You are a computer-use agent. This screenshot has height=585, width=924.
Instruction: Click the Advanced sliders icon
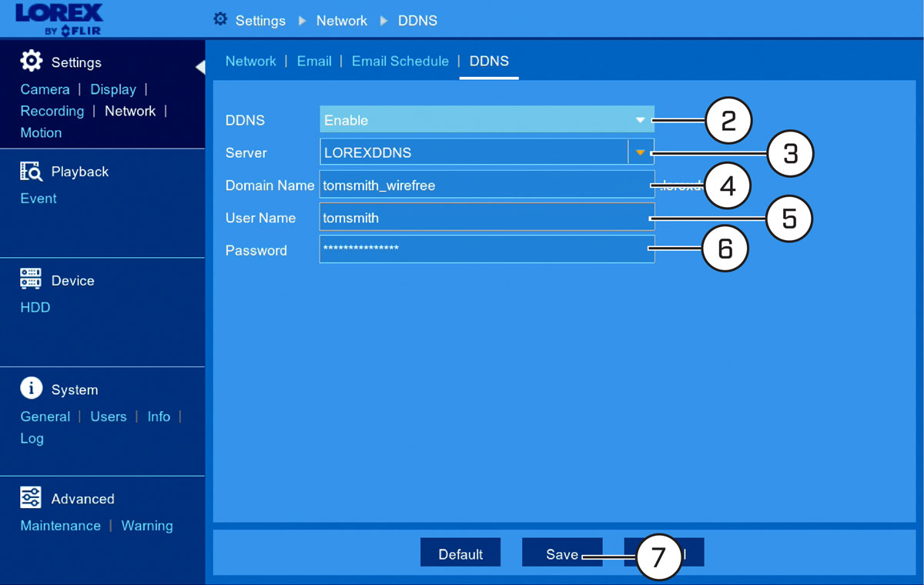31,498
